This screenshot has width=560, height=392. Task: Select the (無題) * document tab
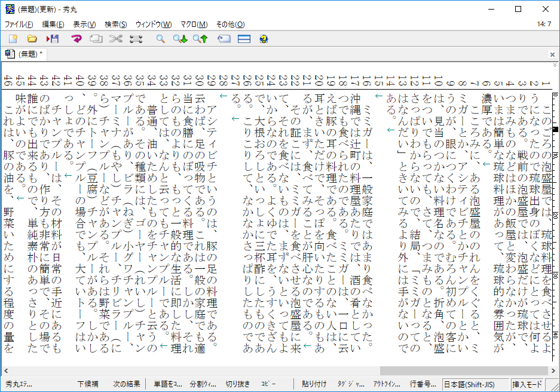pyautogui.click(x=24, y=54)
